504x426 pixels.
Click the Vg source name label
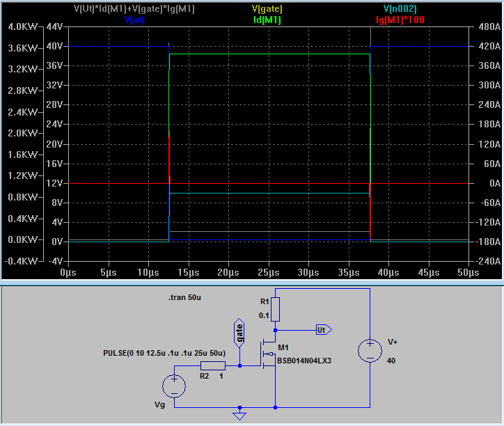click(x=159, y=405)
